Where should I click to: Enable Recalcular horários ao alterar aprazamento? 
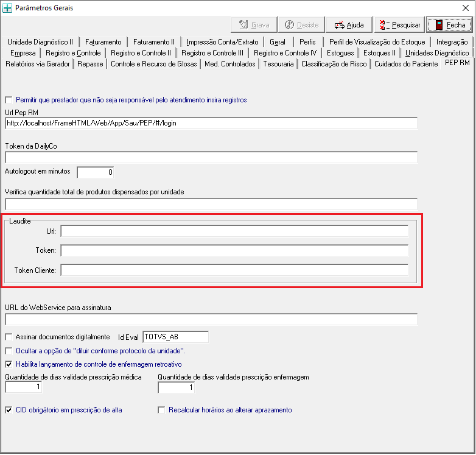(x=161, y=410)
